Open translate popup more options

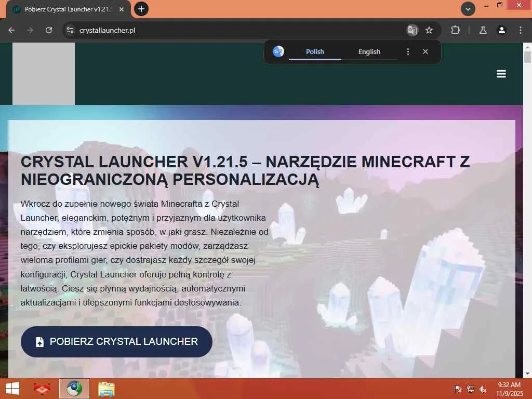point(408,51)
